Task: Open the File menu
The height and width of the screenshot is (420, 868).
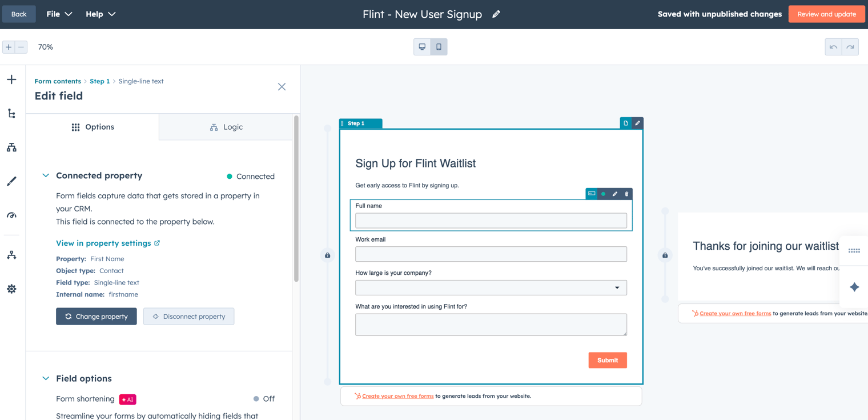Action: click(59, 14)
